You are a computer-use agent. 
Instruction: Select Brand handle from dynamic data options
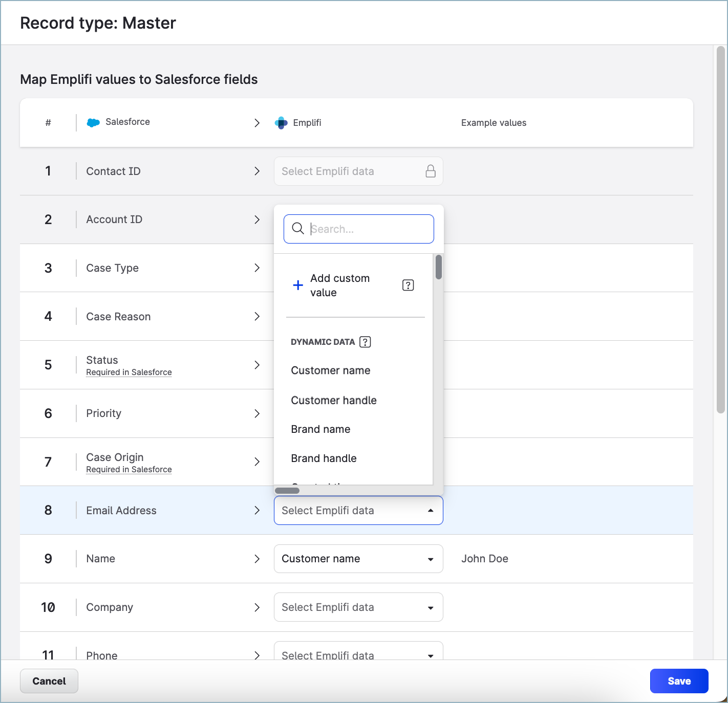(x=324, y=458)
